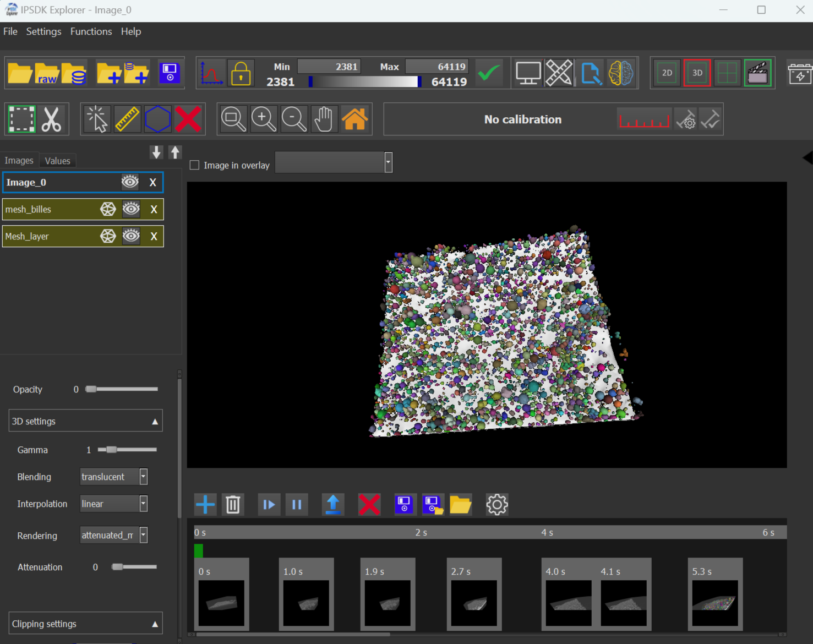Select the pan hand tool

click(324, 119)
